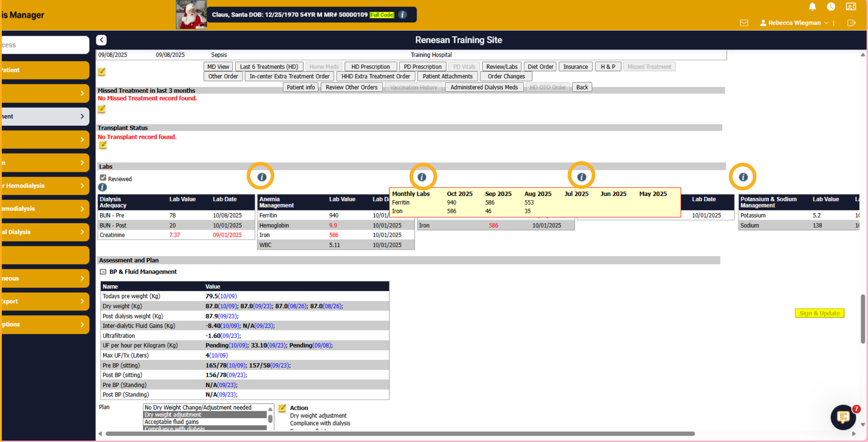Click edit note icon under Transplant Status

pos(103,145)
